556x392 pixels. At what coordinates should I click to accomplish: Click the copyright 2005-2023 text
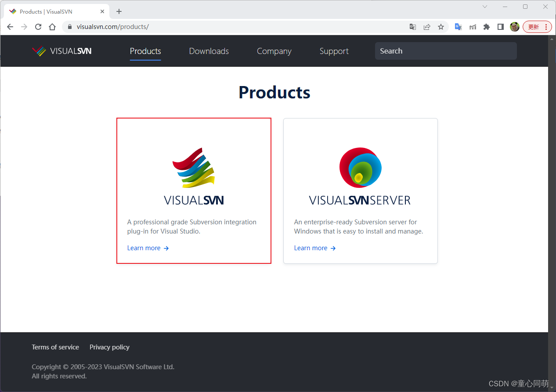(103, 367)
